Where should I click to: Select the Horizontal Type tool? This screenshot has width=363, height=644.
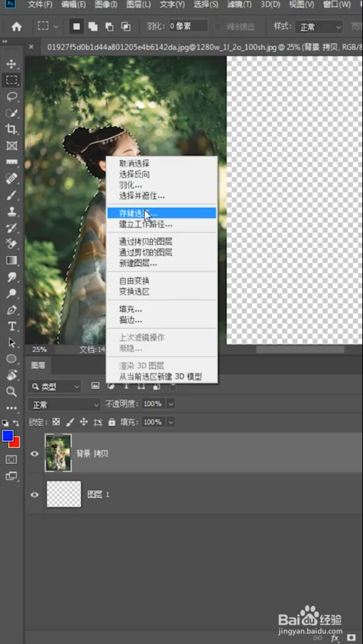[x=11, y=327]
